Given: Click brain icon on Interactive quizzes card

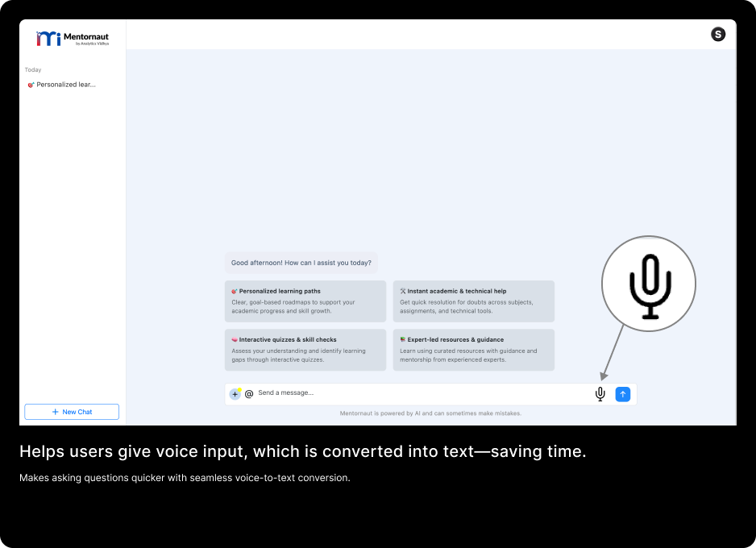Looking at the screenshot, I should pyautogui.click(x=235, y=339).
